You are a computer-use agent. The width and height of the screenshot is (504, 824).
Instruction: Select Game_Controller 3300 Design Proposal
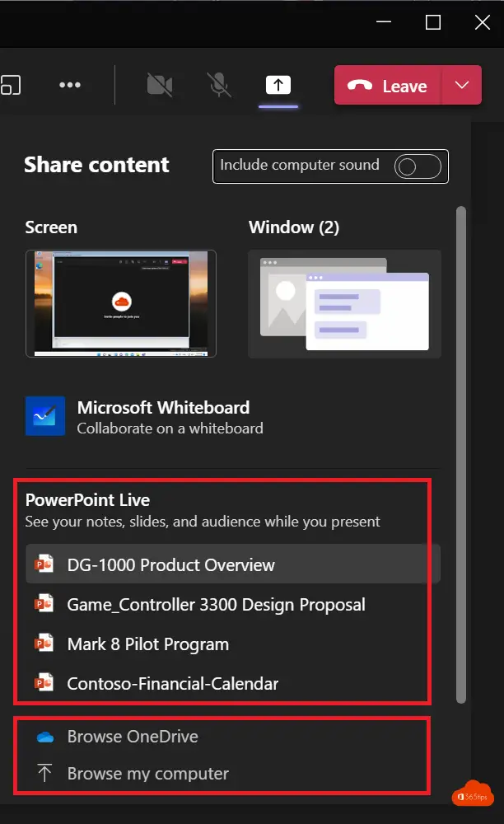click(x=232, y=604)
